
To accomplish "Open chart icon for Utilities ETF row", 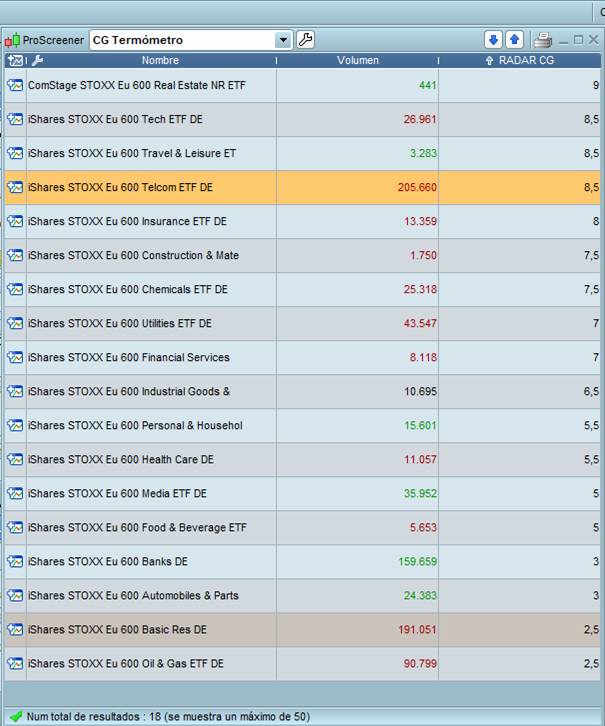I will point(15,323).
